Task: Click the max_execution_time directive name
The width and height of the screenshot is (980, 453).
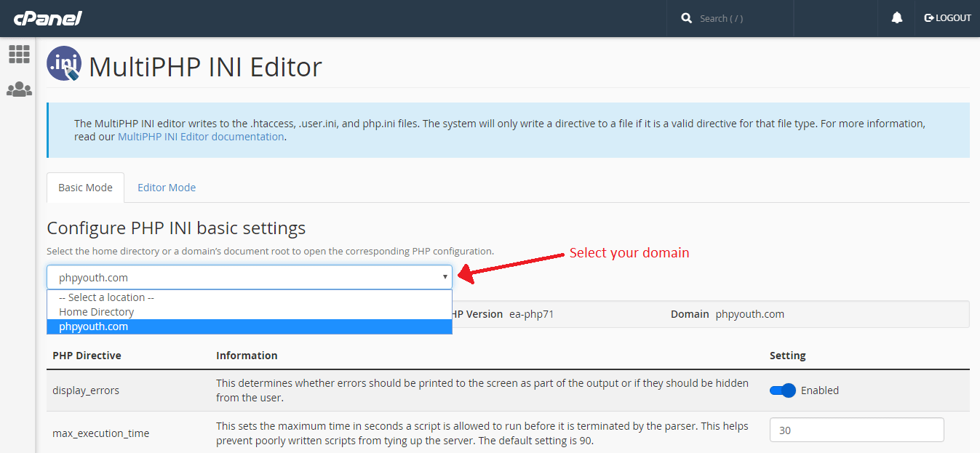Action: [x=100, y=433]
